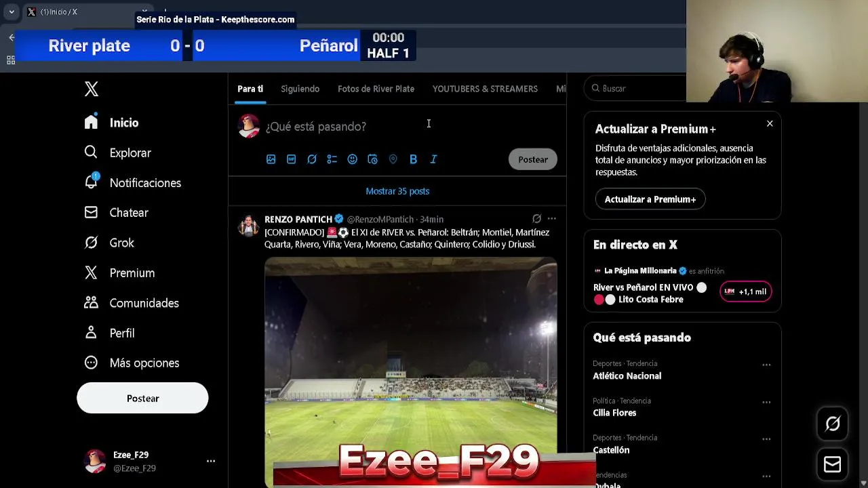Add image to post via media icon

(271, 159)
